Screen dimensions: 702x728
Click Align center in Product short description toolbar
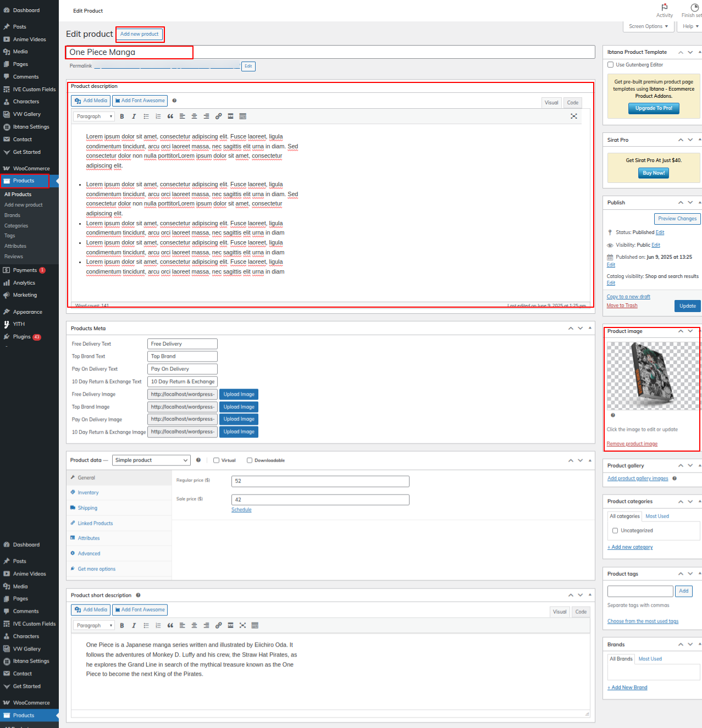tap(194, 626)
